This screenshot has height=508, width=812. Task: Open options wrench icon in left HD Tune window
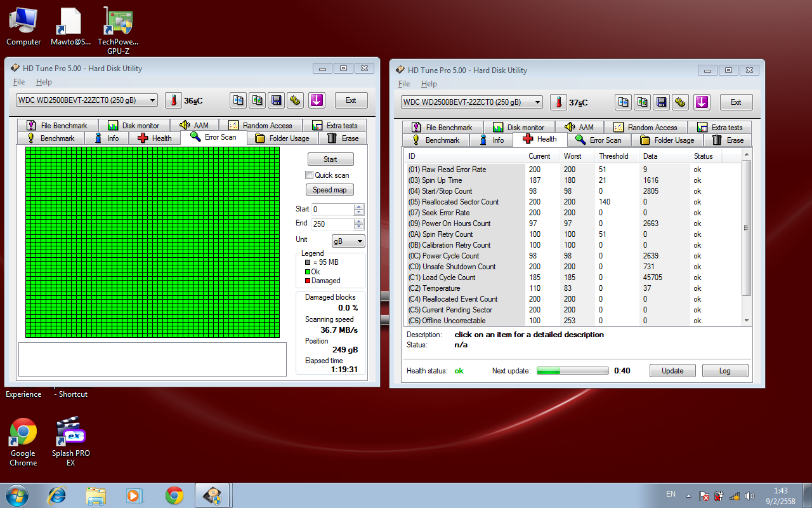pyautogui.click(x=295, y=100)
